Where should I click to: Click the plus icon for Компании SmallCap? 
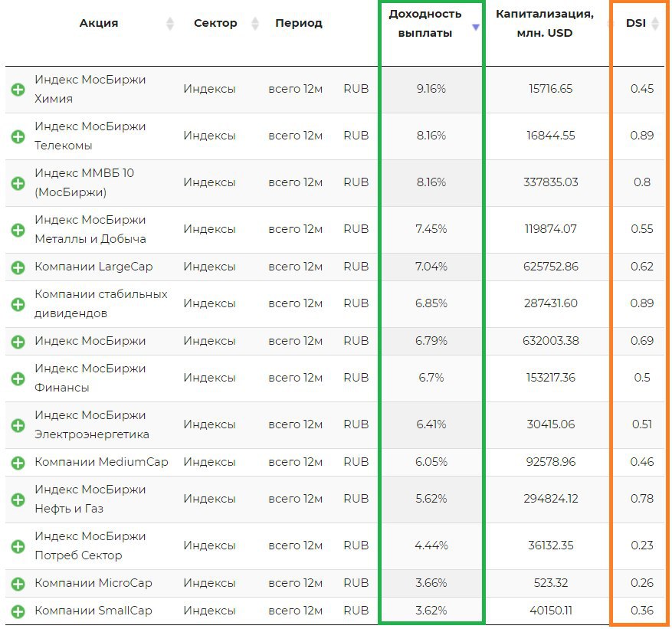[x=18, y=611]
